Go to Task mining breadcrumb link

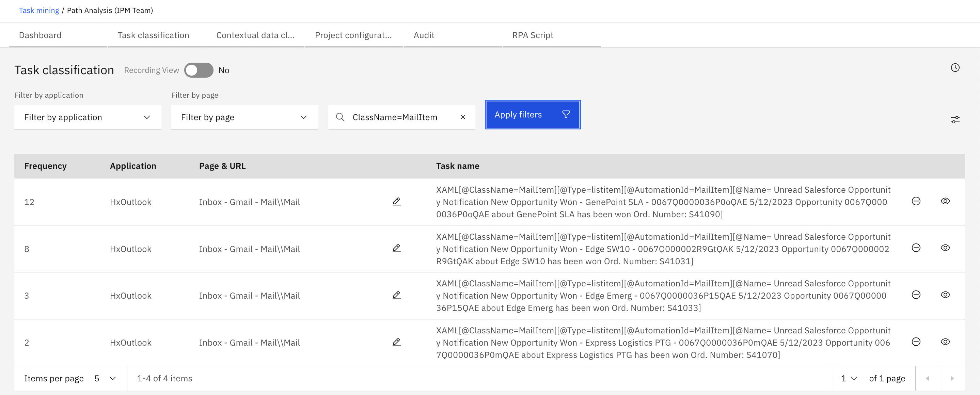click(39, 10)
